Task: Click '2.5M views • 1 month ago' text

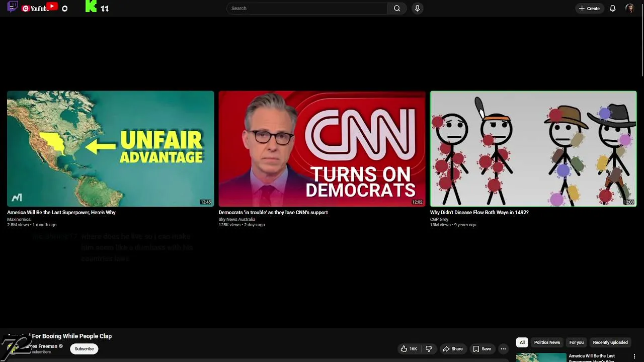Action: click(x=32, y=225)
